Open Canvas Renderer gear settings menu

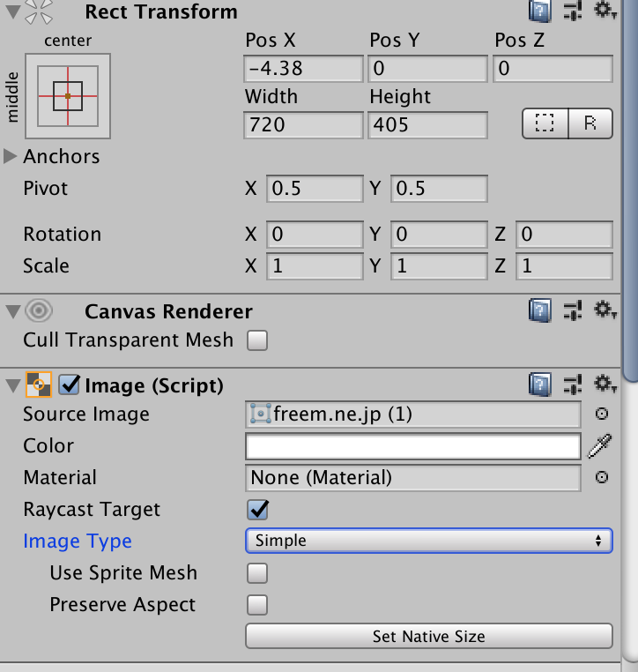tap(605, 310)
